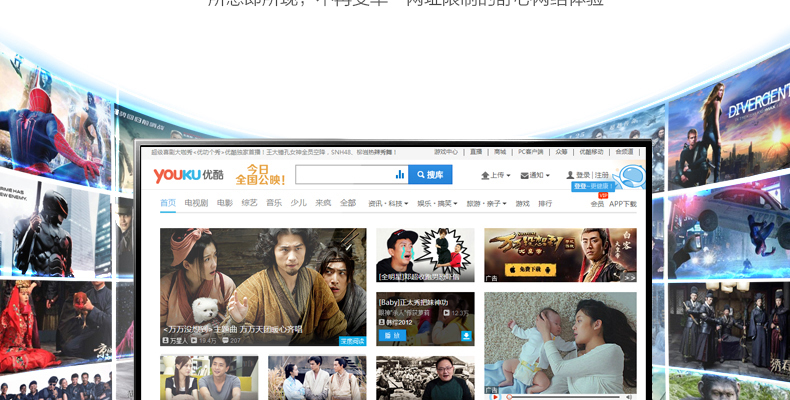This screenshot has width=790, height=400.
Task: Click the yellow 免费下载 button in the game ad
Action: pos(530,270)
